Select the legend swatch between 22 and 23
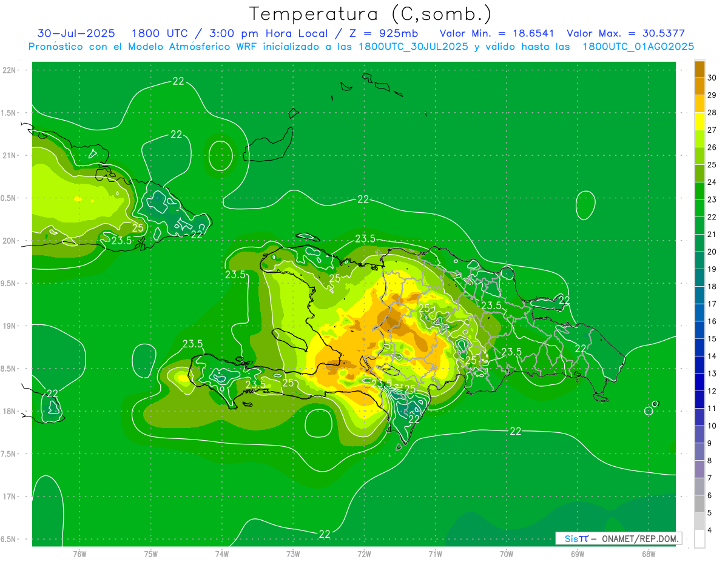 point(699,208)
